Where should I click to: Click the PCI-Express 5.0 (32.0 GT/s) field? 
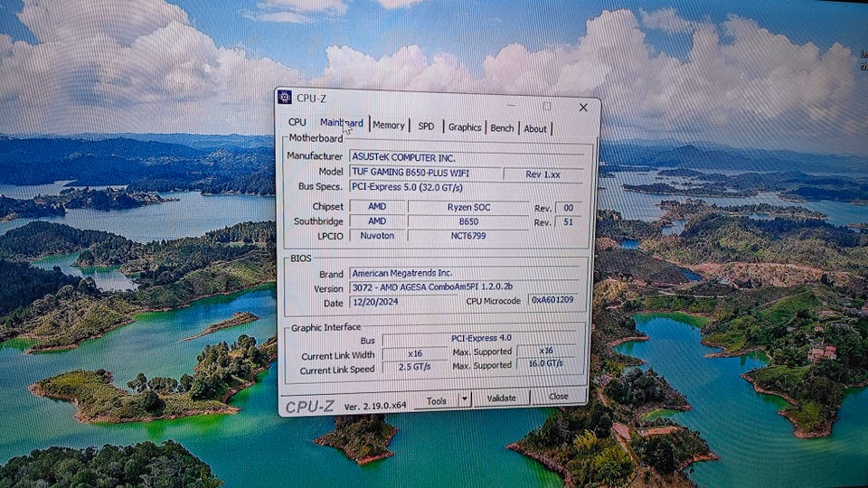coord(467,188)
